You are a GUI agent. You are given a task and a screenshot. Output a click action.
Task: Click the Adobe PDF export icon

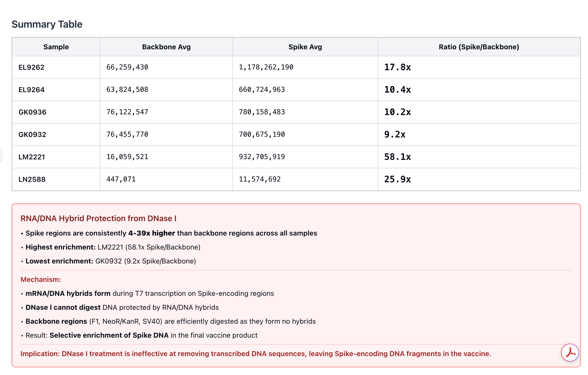click(x=570, y=352)
